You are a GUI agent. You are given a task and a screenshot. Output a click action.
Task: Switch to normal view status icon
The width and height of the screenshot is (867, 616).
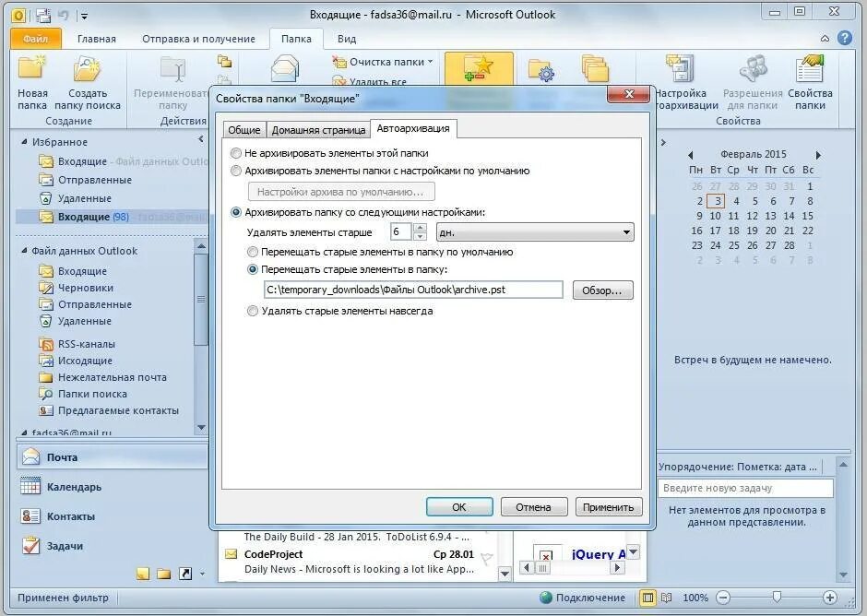pyautogui.click(x=647, y=598)
